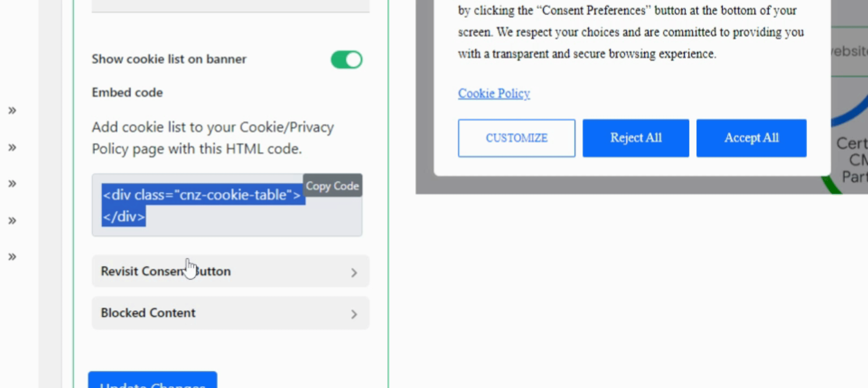Click Reject All in the banner preview

pos(636,138)
